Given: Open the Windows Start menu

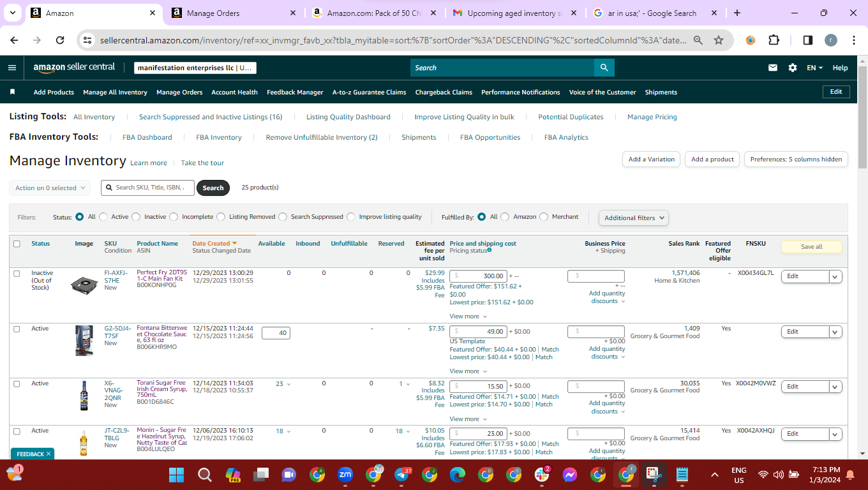Looking at the screenshot, I should click(176, 475).
